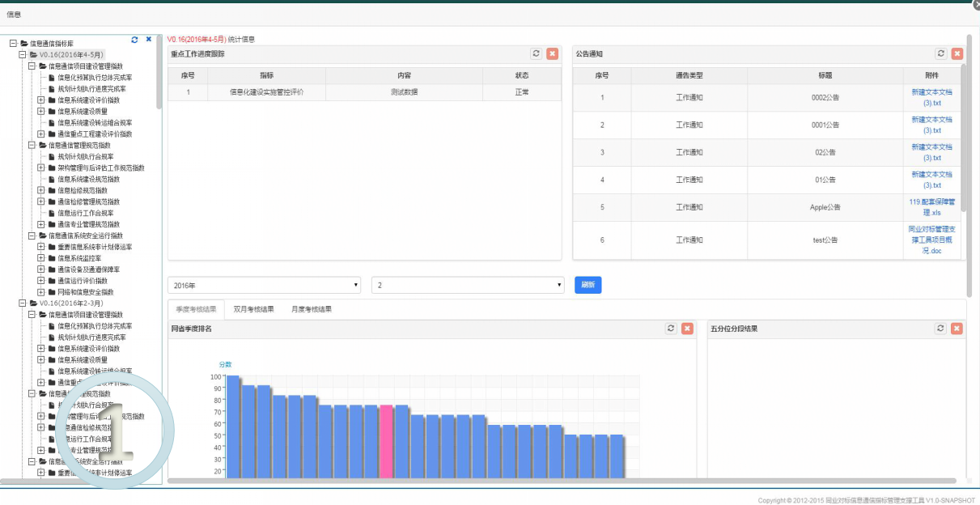Image resolution: width=980 pixels, height=505 pixels.
Task: Refresh the 公告通知 panel
Action: tap(940, 53)
